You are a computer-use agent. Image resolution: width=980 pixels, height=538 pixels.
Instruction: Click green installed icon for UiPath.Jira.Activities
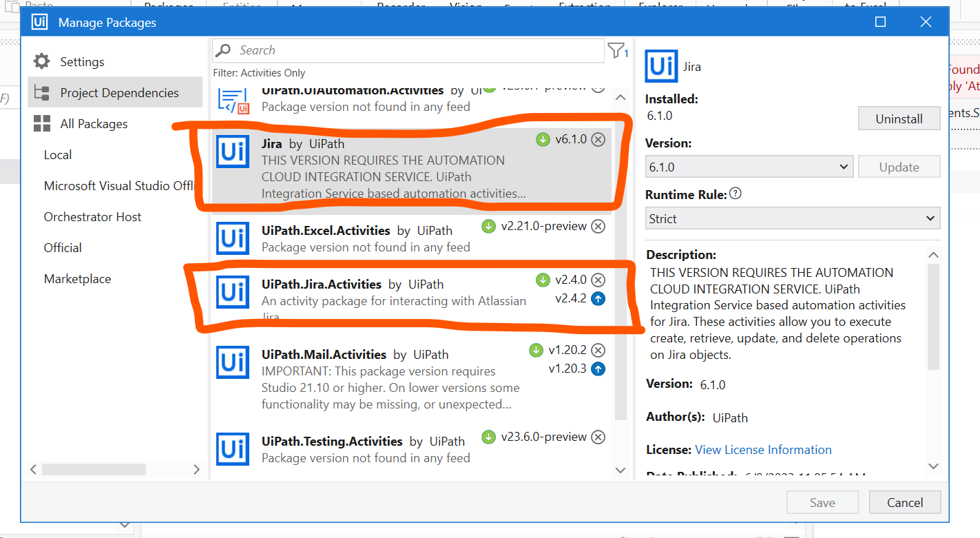543,280
